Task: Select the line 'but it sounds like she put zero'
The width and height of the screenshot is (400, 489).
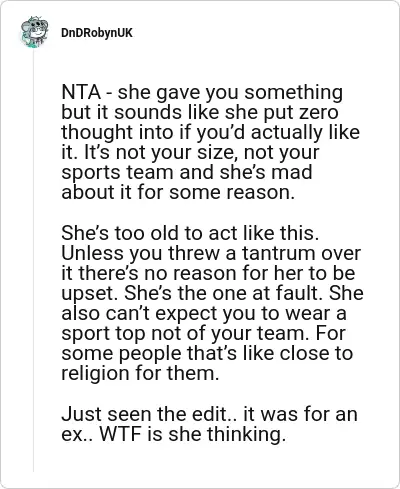Action: pyautogui.click(x=200, y=112)
